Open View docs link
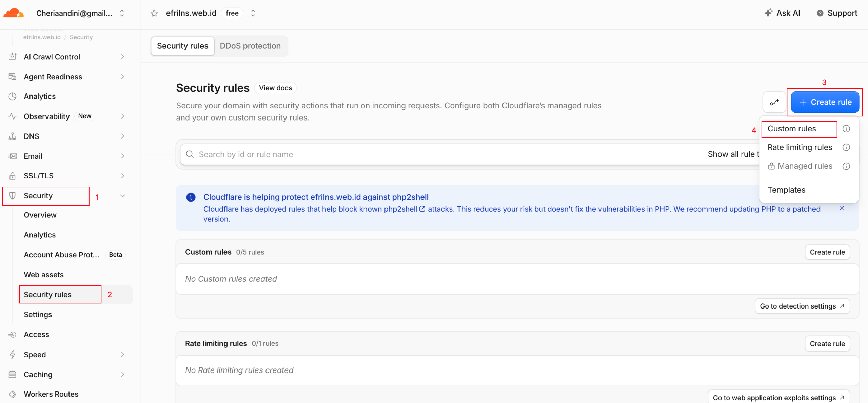868x403 pixels. 275,88
